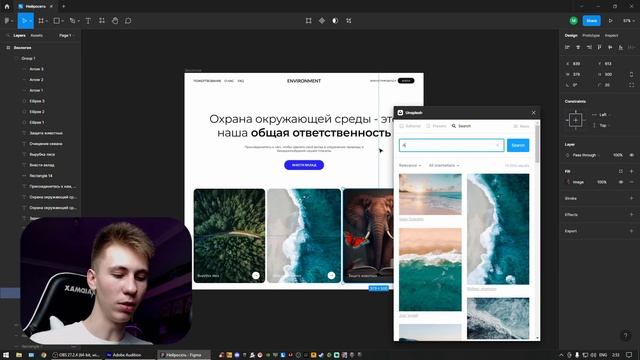Click the user avatar in toolbar

tap(573, 21)
